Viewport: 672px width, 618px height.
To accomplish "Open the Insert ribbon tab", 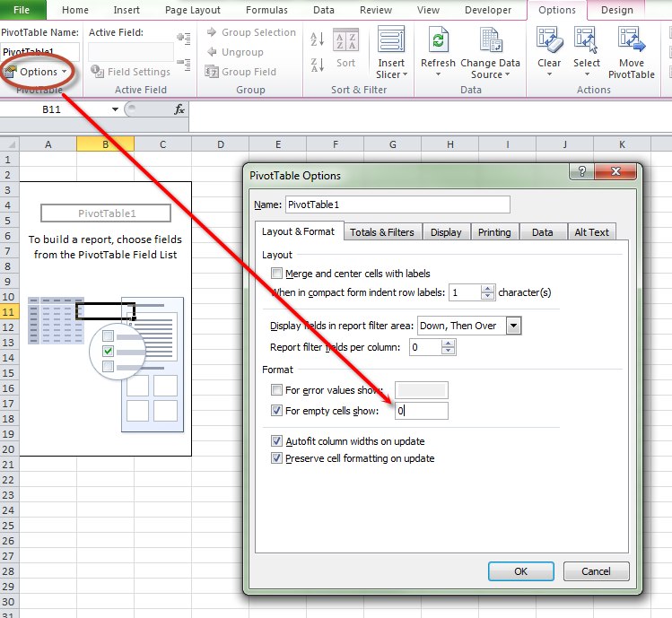I will pyautogui.click(x=127, y=10).
